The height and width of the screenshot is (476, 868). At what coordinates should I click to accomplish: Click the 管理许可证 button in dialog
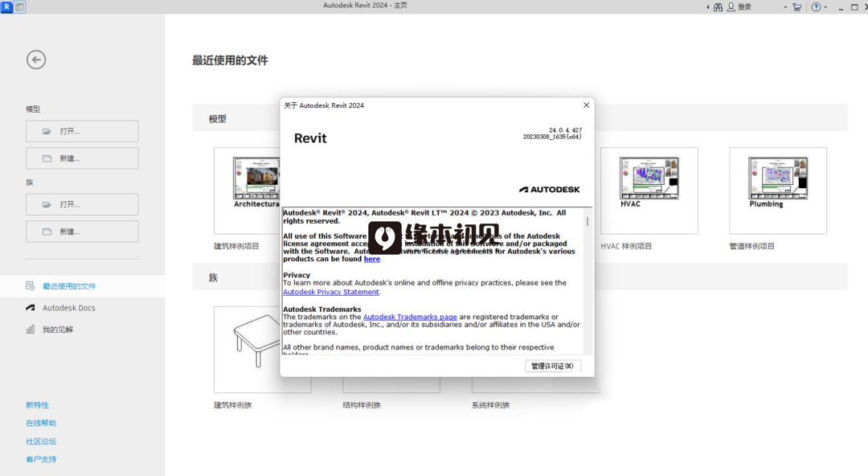(552, 366)
